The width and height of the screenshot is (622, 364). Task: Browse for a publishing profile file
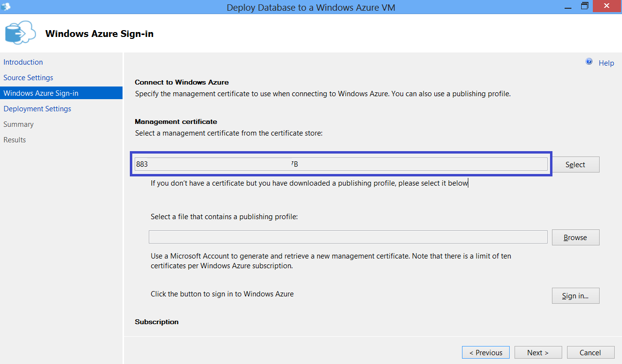tap(575, 238)
